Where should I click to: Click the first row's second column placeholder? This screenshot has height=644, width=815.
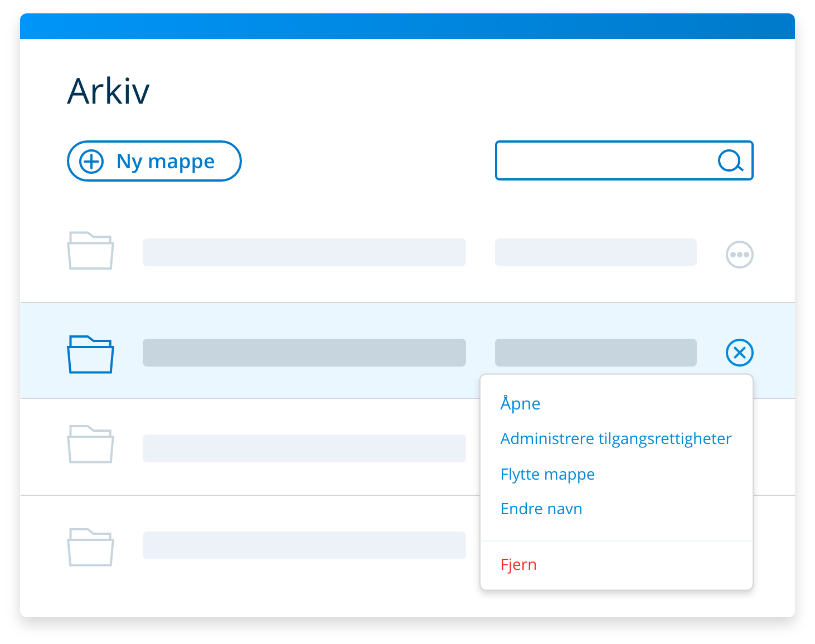(595, 252)
